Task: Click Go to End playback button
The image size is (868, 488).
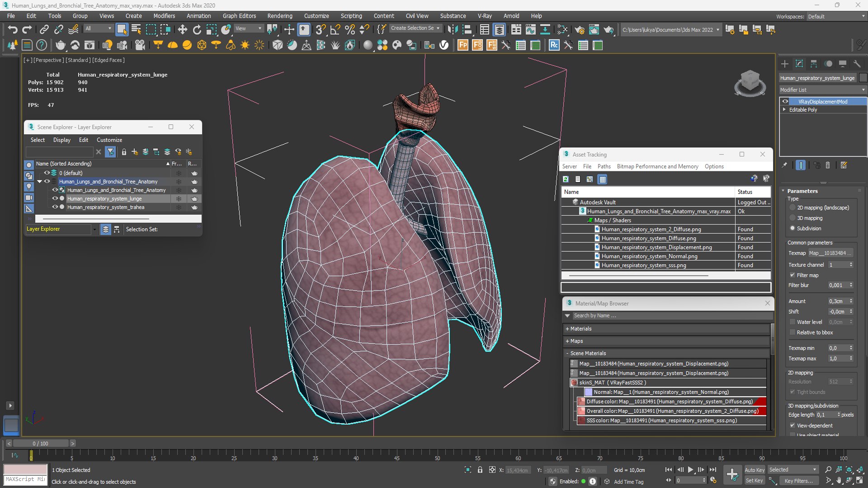Action: (713, 470)
